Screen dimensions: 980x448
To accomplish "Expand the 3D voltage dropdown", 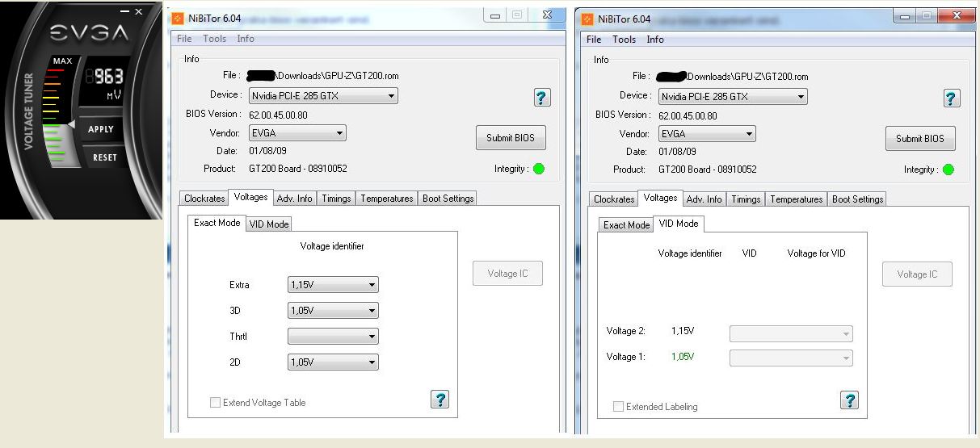I will tap(333, 311).
